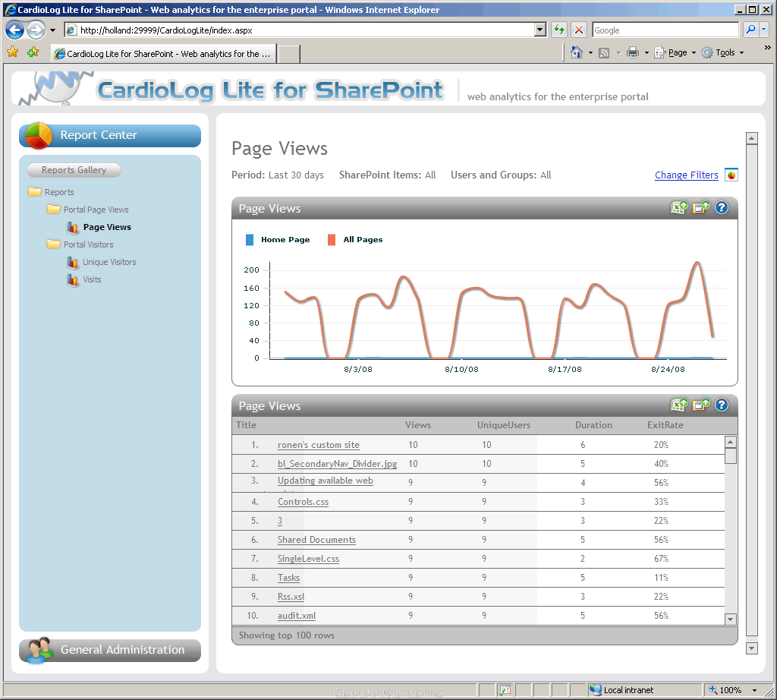The width and height of the screenshot is (777, 700).
Task: Click the Change Filters link
Action: [x=686, y=175]
